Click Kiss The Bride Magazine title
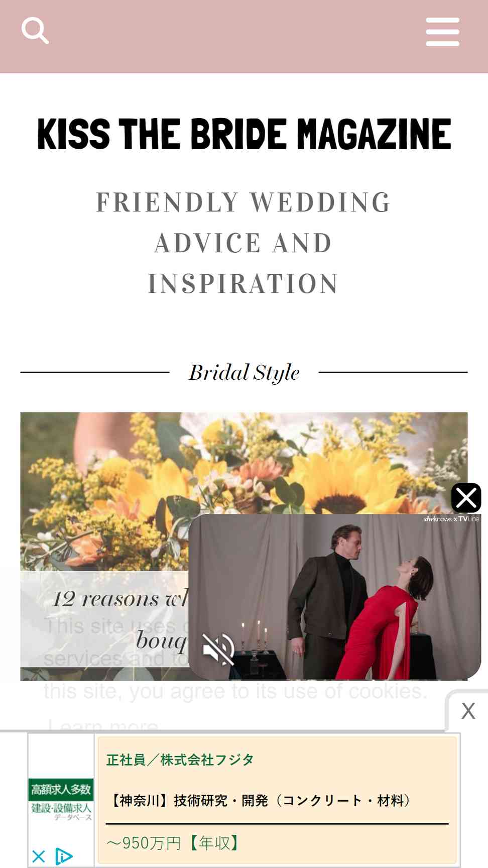 [244, 135]
